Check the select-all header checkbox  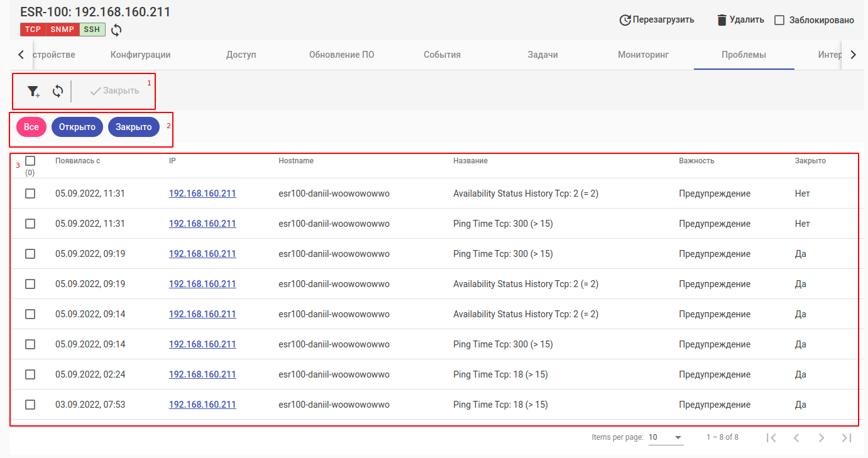30,161
